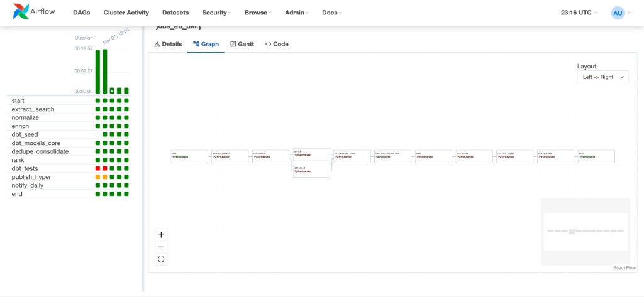Screen dimensions: 644x297
Task: Open the React Flow attribution link
Action: point(625,268)
